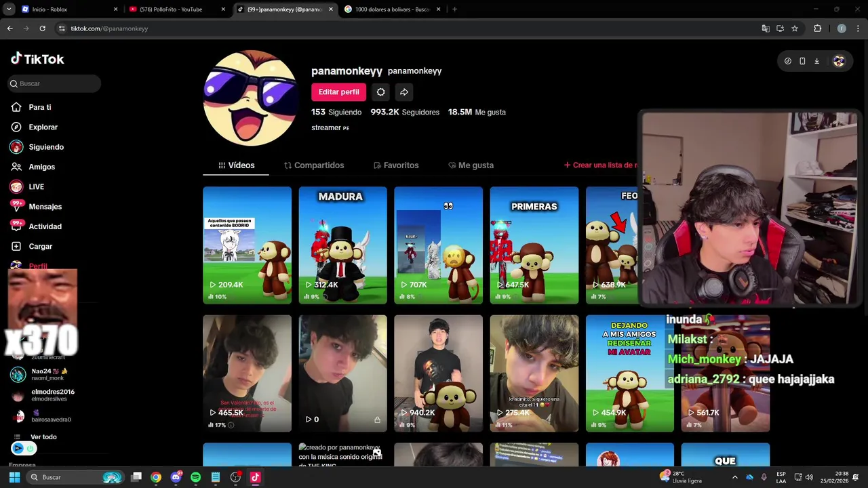The height and width of the screenshot is (488, 868).
Task: Switch to 1000 dolares a bolivars Google tab
Action: [x=392, y=9]
